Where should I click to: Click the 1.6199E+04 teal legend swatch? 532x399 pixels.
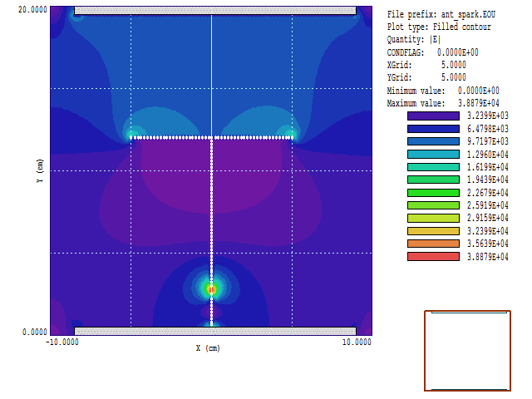[433, 167]
